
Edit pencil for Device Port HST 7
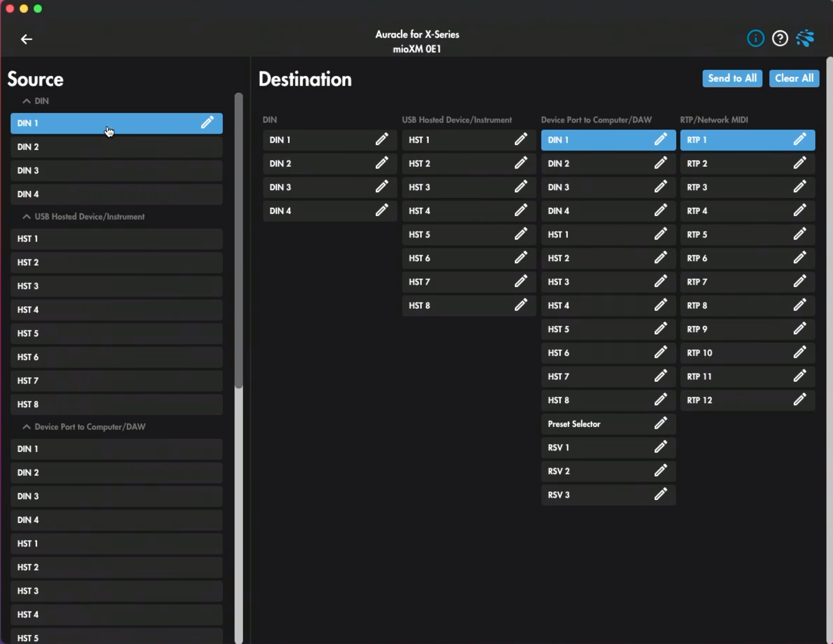[x=660, y=376]
